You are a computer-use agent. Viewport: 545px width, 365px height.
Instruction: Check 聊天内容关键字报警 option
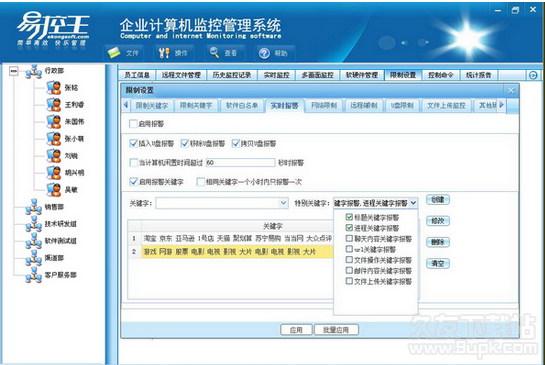click(349, 238)
